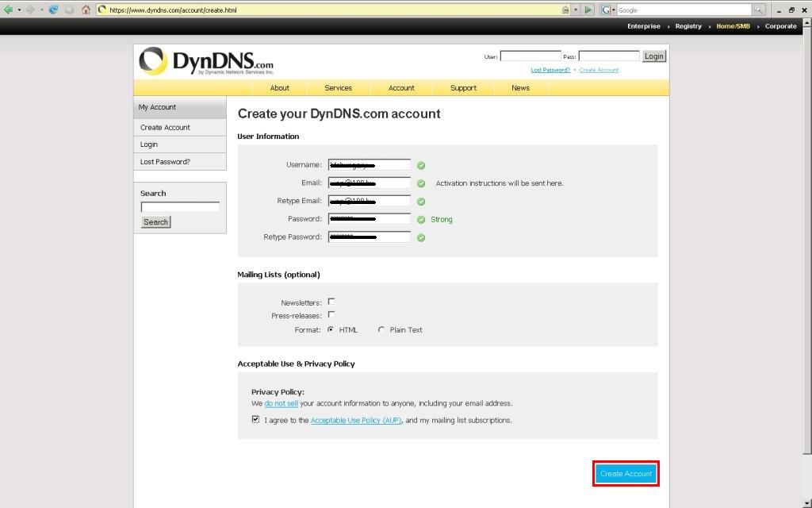Open the Support menu
The height and width of the screenshot is (508, 812).
tap(463, 88)
